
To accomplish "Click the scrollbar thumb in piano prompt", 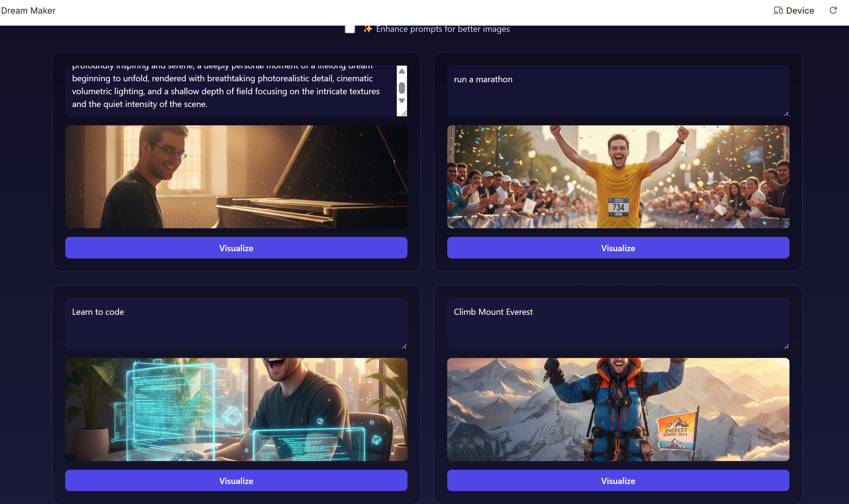I will point(402,88).
